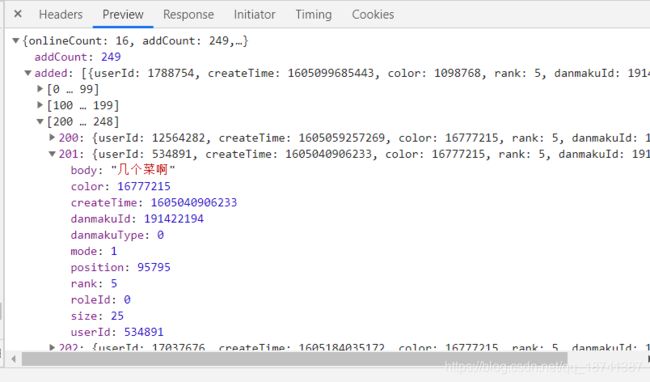
Task: Collapse item 201 in the array
Action: tap(52, 154)
